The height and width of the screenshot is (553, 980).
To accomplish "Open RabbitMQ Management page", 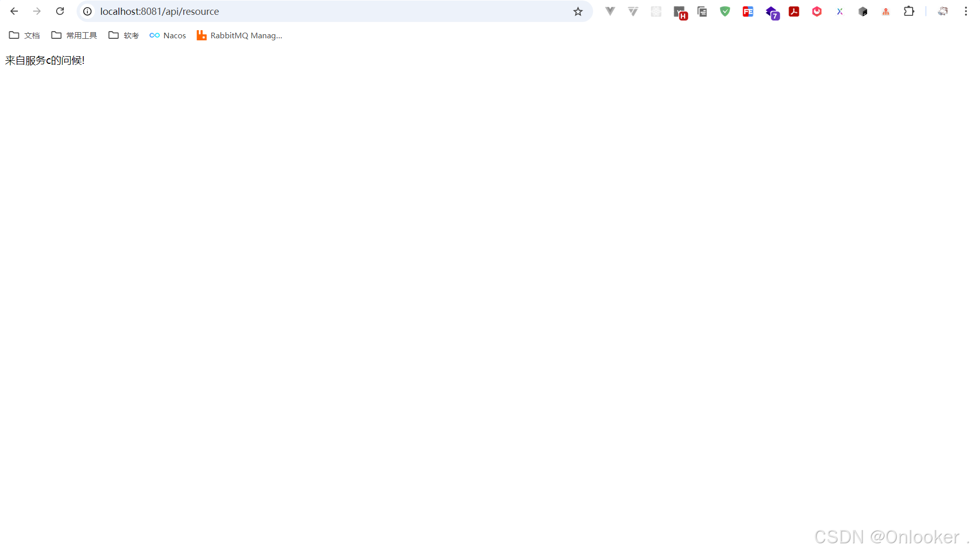I will 239,35.
